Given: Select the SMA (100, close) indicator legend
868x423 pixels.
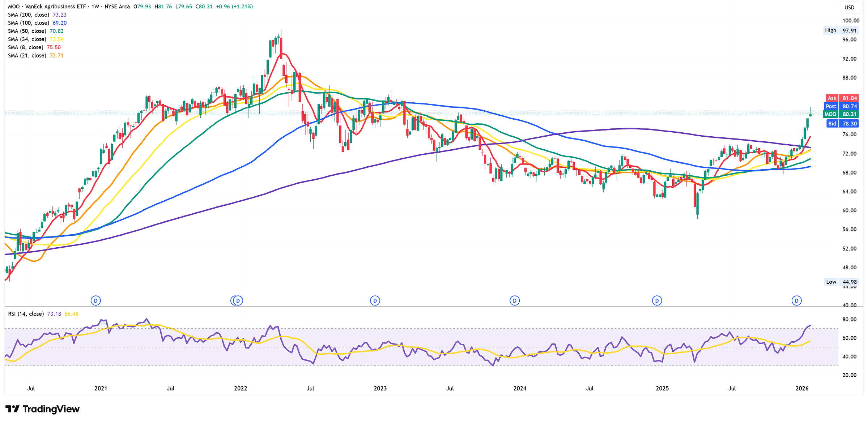Looking at the screenshot, I should coord(29,23).
